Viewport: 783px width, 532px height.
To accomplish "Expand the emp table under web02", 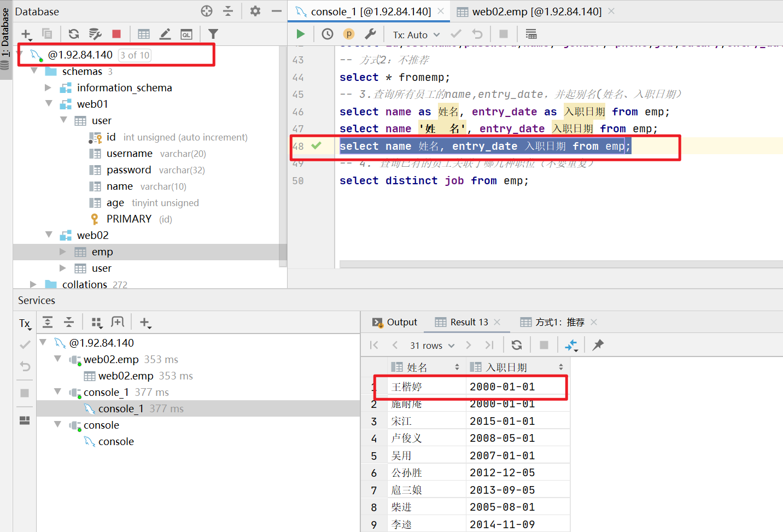I will [x=63, y=252].
